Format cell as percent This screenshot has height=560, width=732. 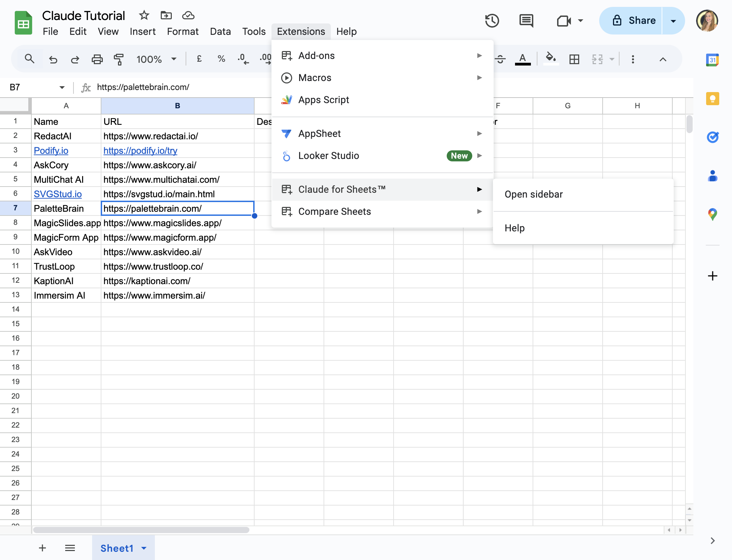221,59
